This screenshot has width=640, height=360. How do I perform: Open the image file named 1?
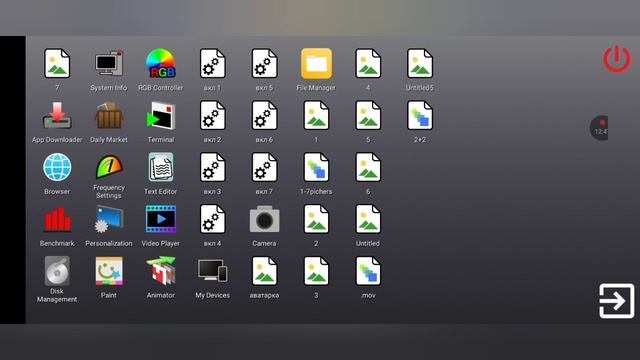pyautogui.click(x=316, y=116)
